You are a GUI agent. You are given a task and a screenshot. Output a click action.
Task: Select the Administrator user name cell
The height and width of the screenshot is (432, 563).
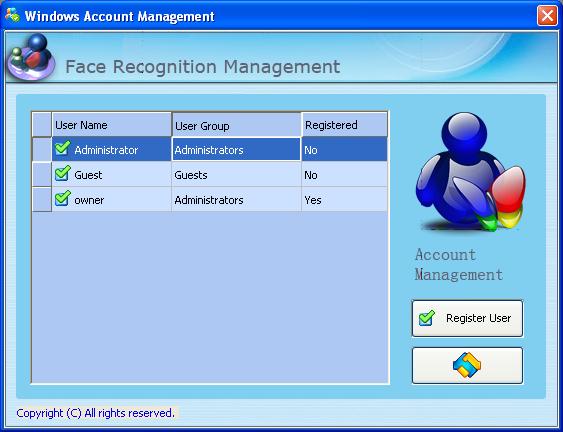pyautogui.click(x=112, y=149)
